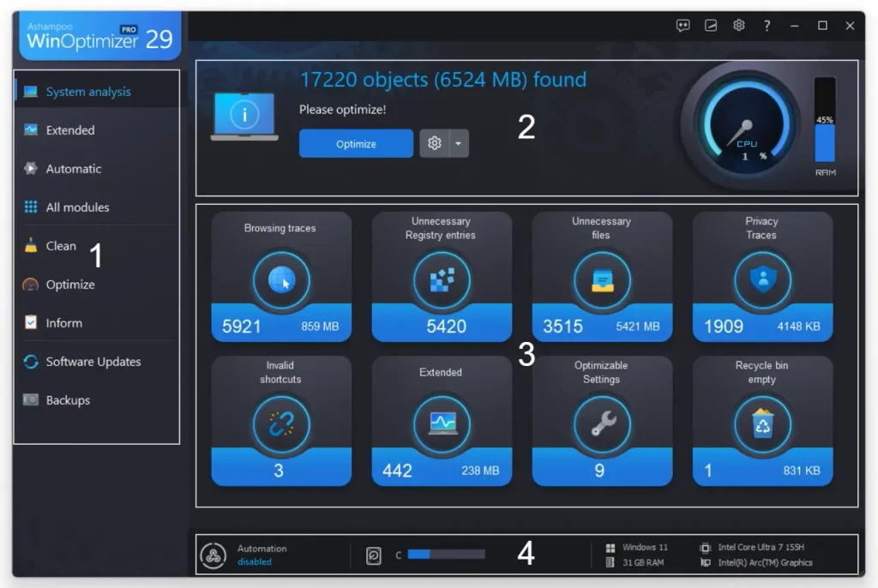Open optimize settings gear button
The image size is (878, 588).
[435, 143]
